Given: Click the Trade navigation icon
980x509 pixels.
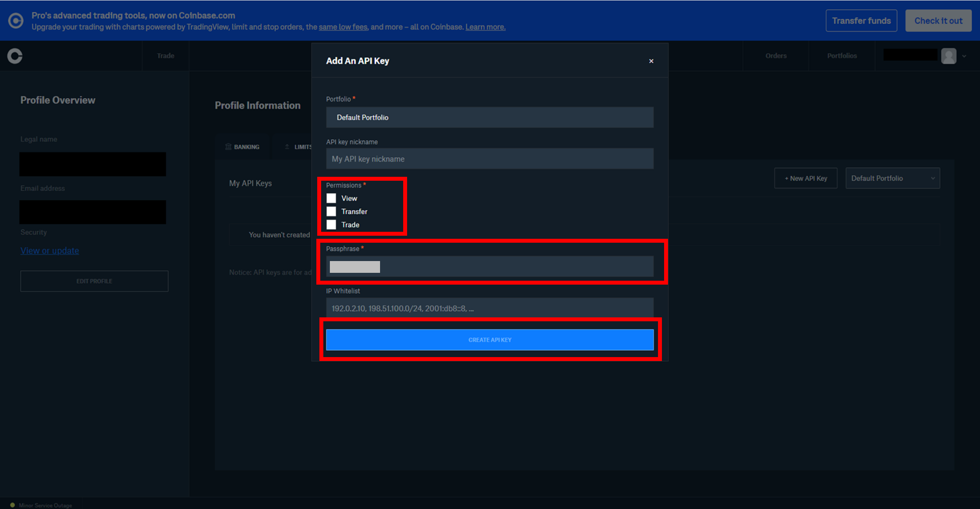Looking at the screenshot, I should 165,55.
